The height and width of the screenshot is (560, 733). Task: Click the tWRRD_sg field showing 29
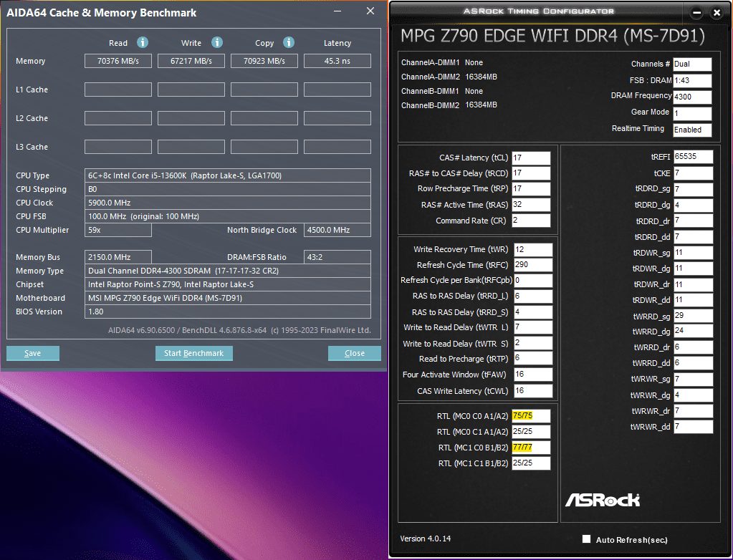click(694, 317)
